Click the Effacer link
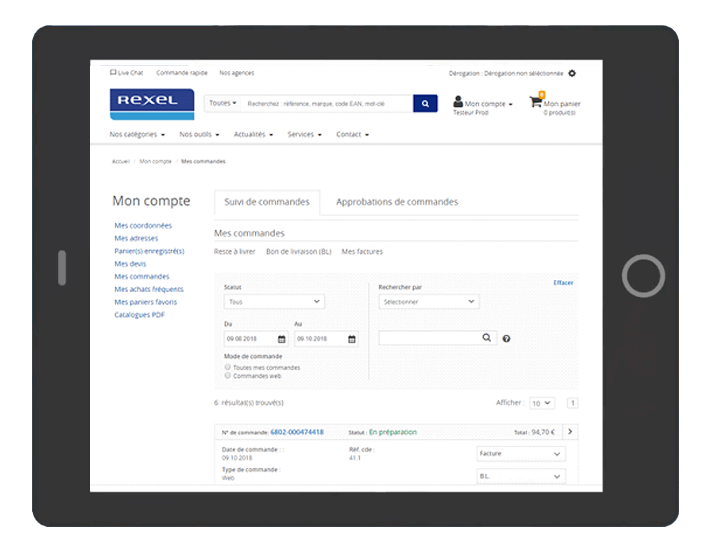Screen dimensions: 705x559 (563, 283)
